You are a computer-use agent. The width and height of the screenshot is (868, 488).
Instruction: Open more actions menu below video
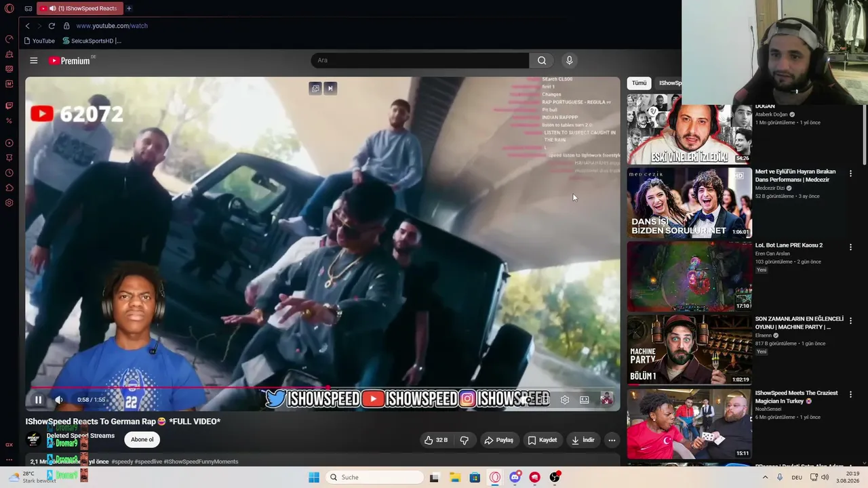[612, 440]
